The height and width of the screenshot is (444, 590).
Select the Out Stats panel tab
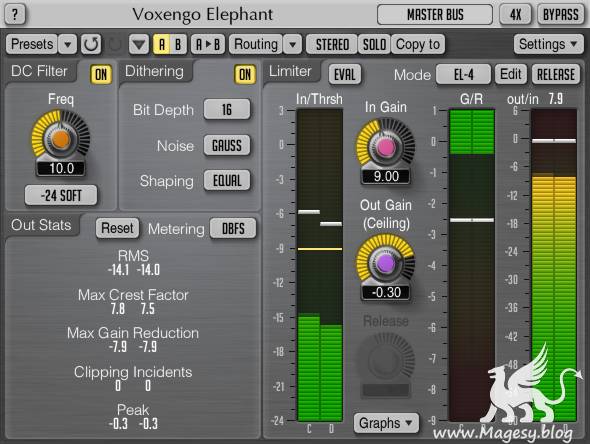point(41,225)
